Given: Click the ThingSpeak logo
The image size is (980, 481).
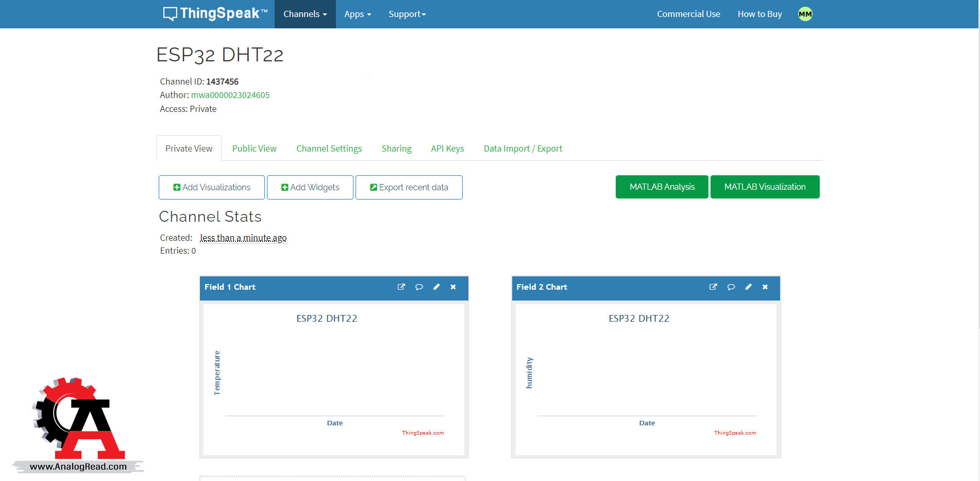Looking at the screenshot, I should tap(215, 14).
